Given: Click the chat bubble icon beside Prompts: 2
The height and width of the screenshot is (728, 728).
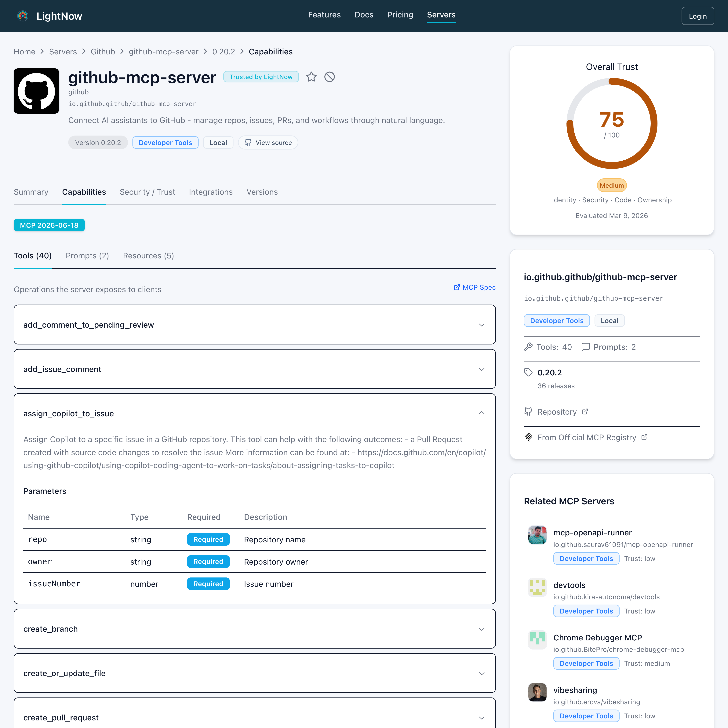Looking at the screenshot, I should (586, 347).
